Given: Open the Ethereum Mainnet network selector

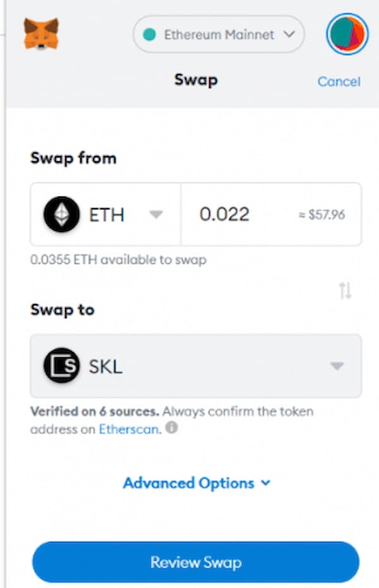Looking at the screenshot, I should tap(218, 35).
